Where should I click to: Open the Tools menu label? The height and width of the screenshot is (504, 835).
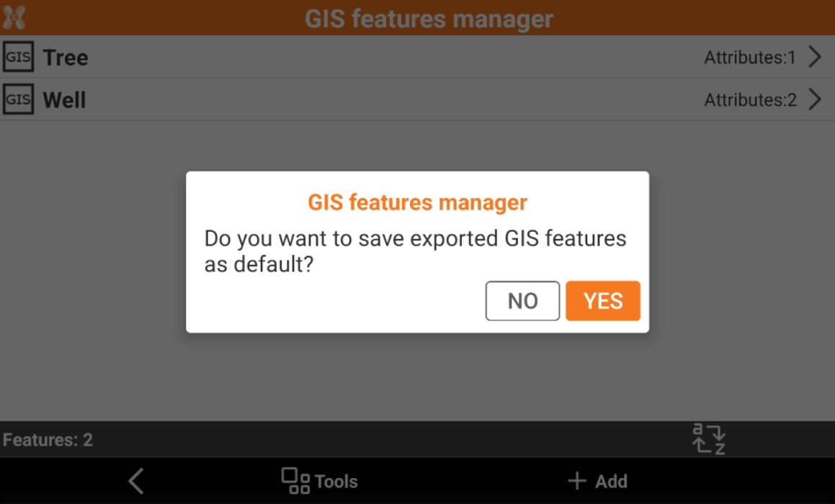click(336, 482)
